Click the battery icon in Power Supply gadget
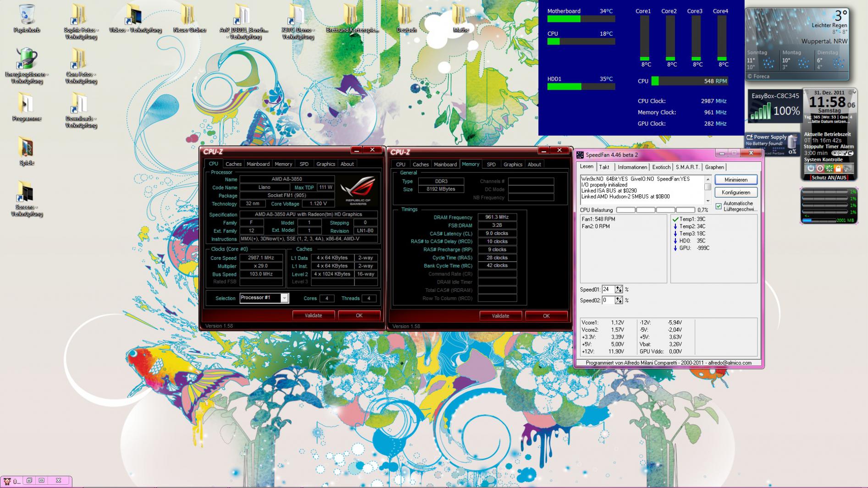The image size is (868, 488). [792, 142]
